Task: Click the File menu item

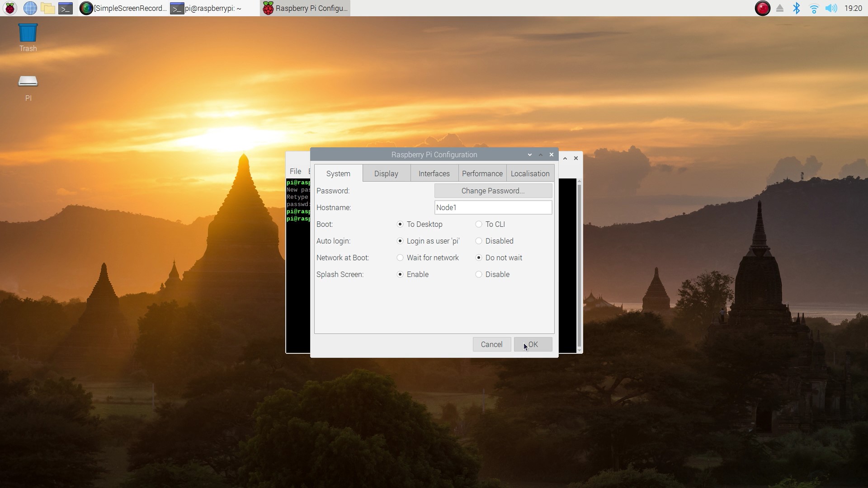Action: 294,171
